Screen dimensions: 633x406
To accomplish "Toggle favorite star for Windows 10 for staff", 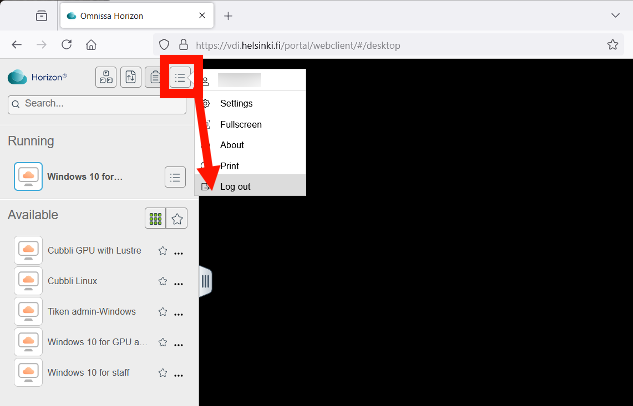I will click(162, 373).
